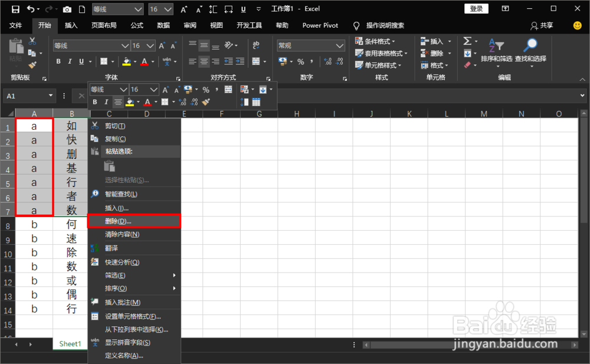Screen dimensions: 590x364
Task: Click the 登录 sign-in button
Action: [x=476, y=9]
